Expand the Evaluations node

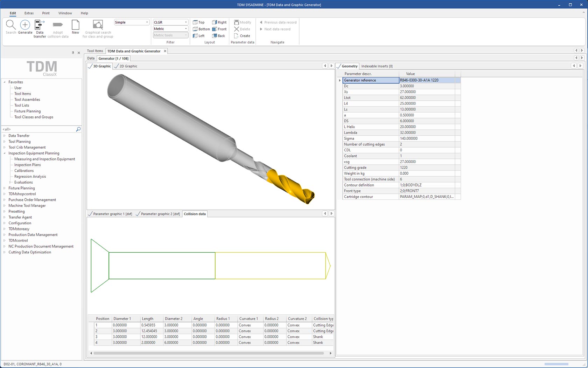(x=10, y=182)
